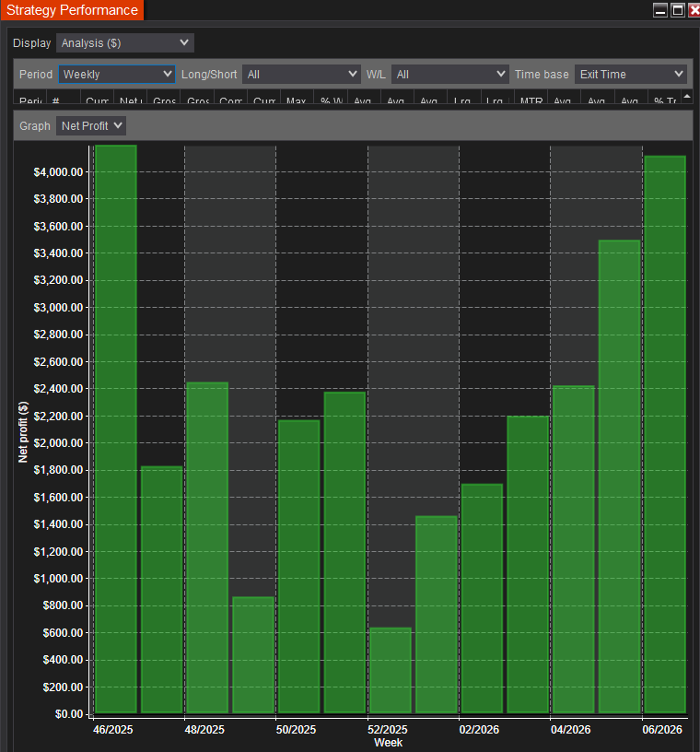Click the % W column header
This screenshot has height=752, width=700.
pos(330,100)
